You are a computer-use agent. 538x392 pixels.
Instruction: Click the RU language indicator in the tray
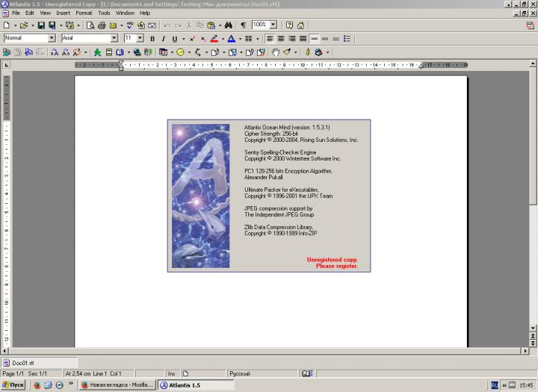pyautogui.click(x=495, y=385)
